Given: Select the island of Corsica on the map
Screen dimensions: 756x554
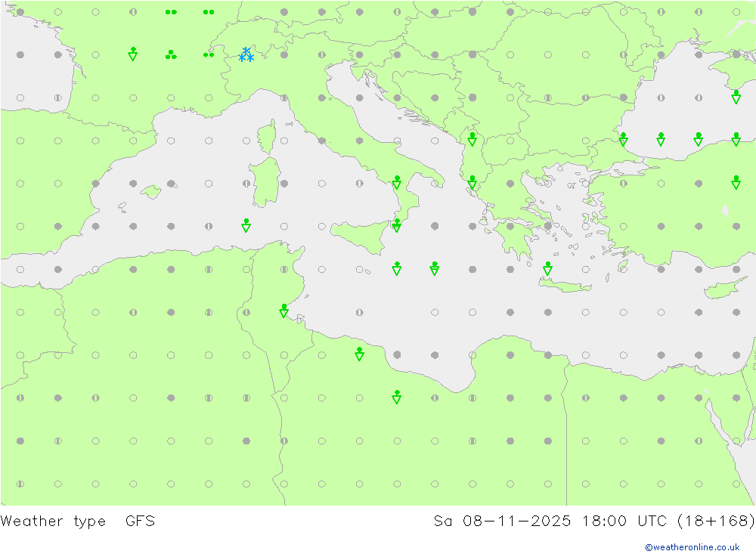Looking at the screenshot, I should 267,137.
